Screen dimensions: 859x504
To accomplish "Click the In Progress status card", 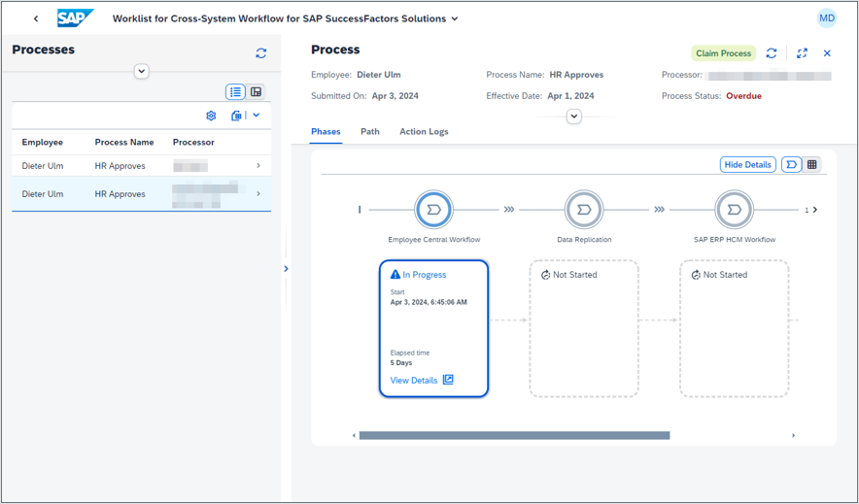I will click(434, 328).
